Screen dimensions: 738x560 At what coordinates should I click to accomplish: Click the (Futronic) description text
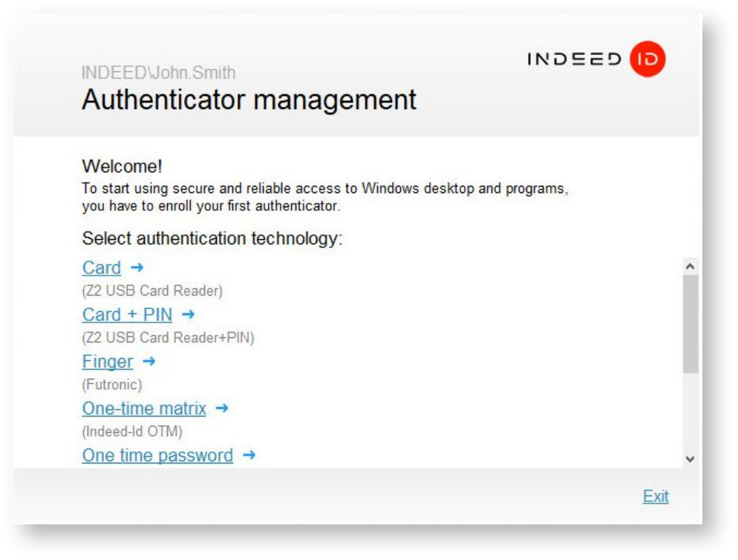click(x=111, y=385)
